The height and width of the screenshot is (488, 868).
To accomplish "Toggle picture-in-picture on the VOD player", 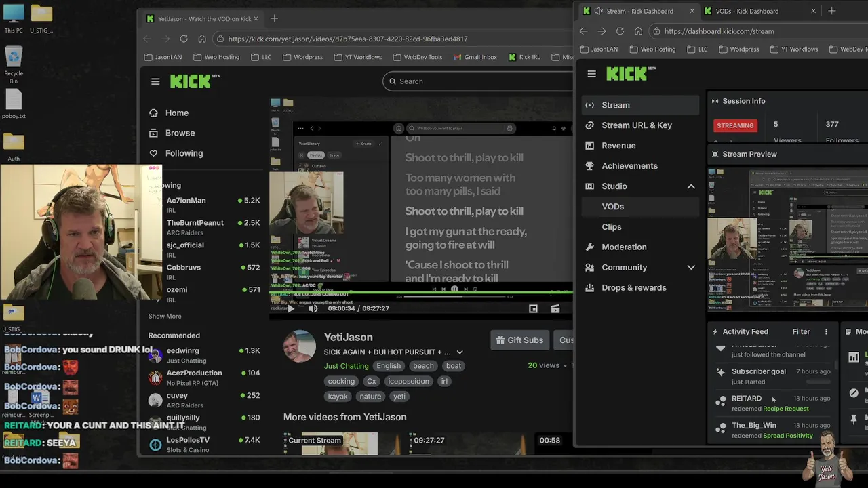I will 533,308.
